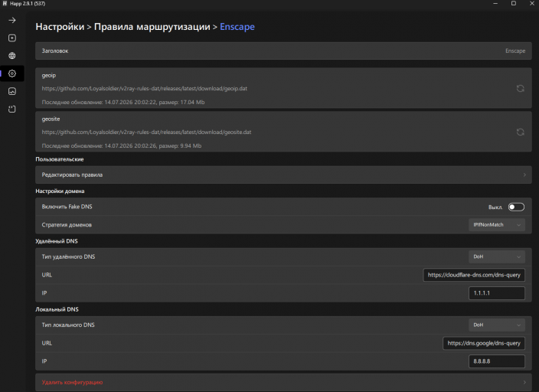Image resolution: width=539 pixels, height=392 pixels.
Task: Click the Заголовок label
Action: coord(55,51)
